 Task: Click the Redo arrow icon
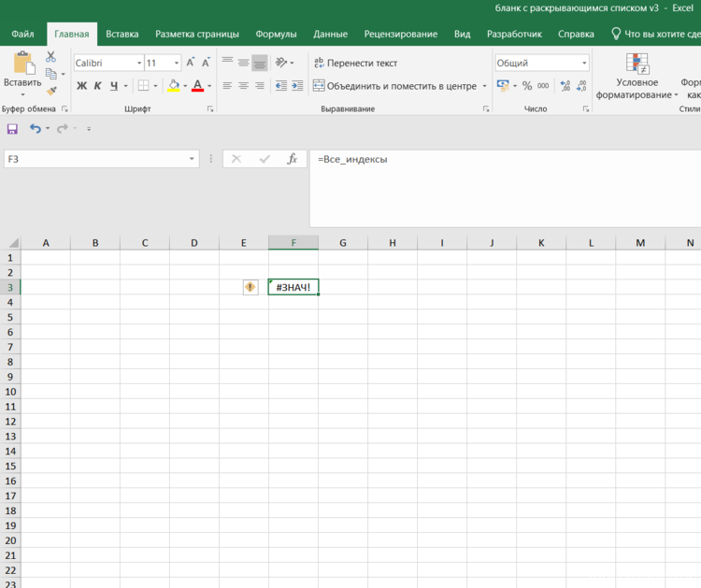pos(62,129)
